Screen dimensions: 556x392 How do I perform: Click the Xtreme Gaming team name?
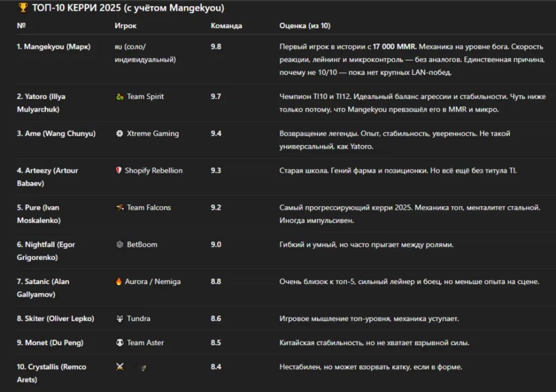tap(153, 134)
